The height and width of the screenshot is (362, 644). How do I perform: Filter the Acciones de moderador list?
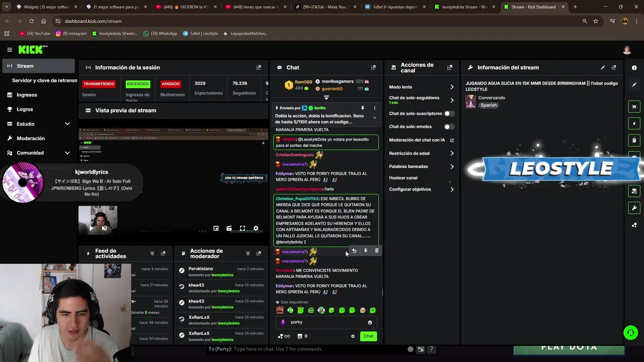click(248, 253)
